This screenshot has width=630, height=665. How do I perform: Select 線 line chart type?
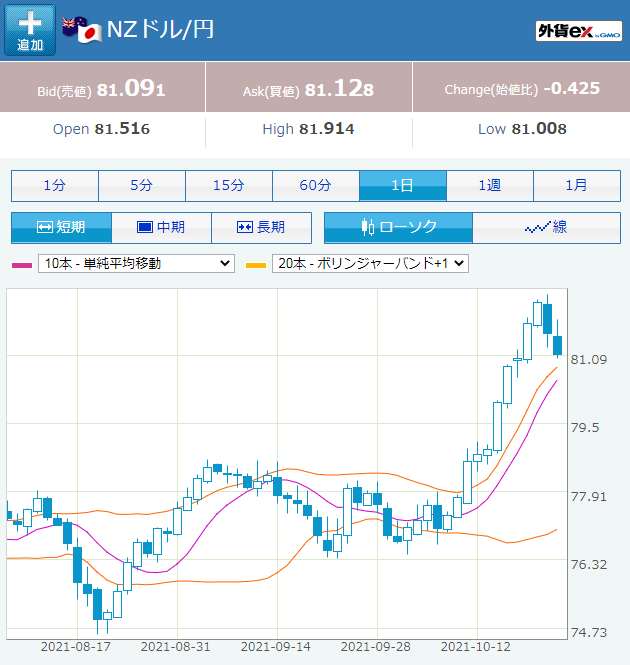point(546,228)
